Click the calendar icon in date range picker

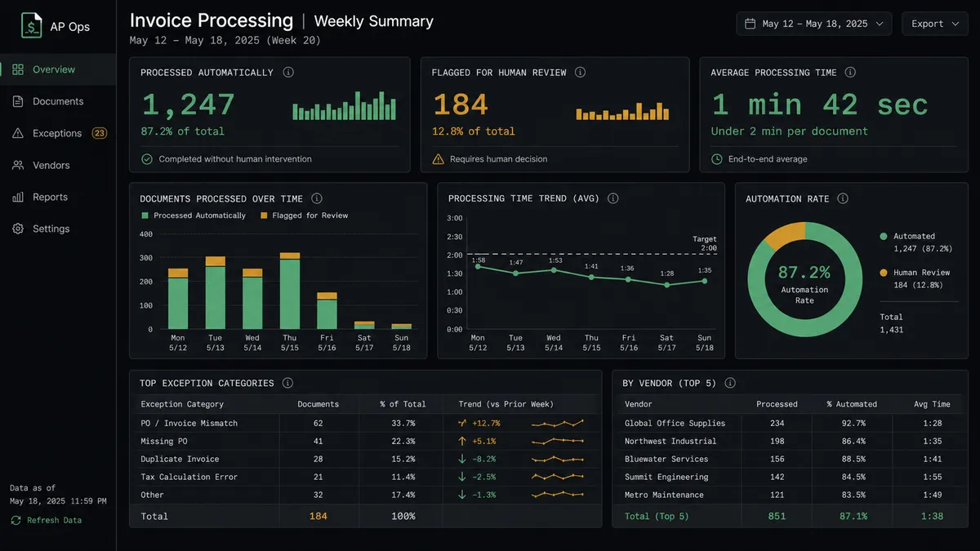click(751, 24)
